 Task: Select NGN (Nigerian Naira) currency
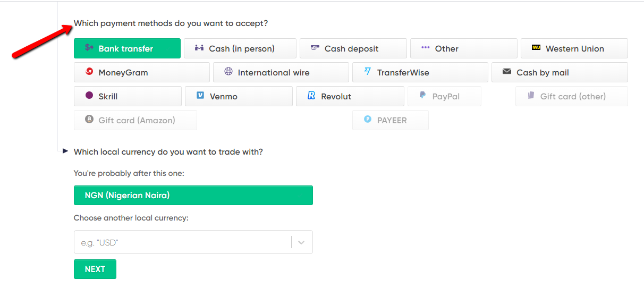tap(193, 195)
